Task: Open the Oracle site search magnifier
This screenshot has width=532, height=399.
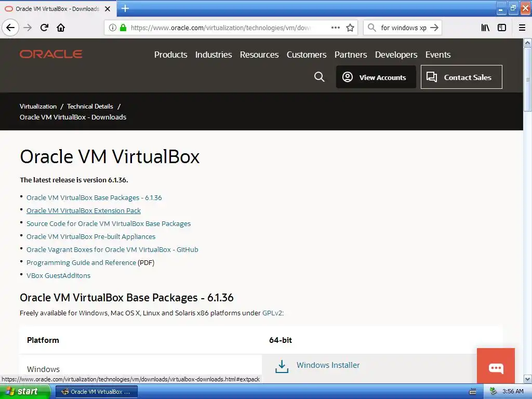Action: click(x=319, y=77)
